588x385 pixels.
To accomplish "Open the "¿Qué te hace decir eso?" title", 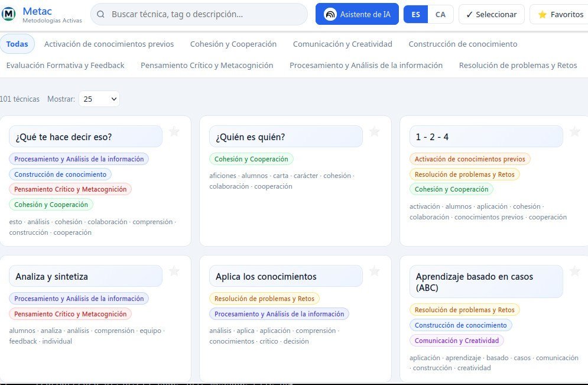I will coord(86,137).
